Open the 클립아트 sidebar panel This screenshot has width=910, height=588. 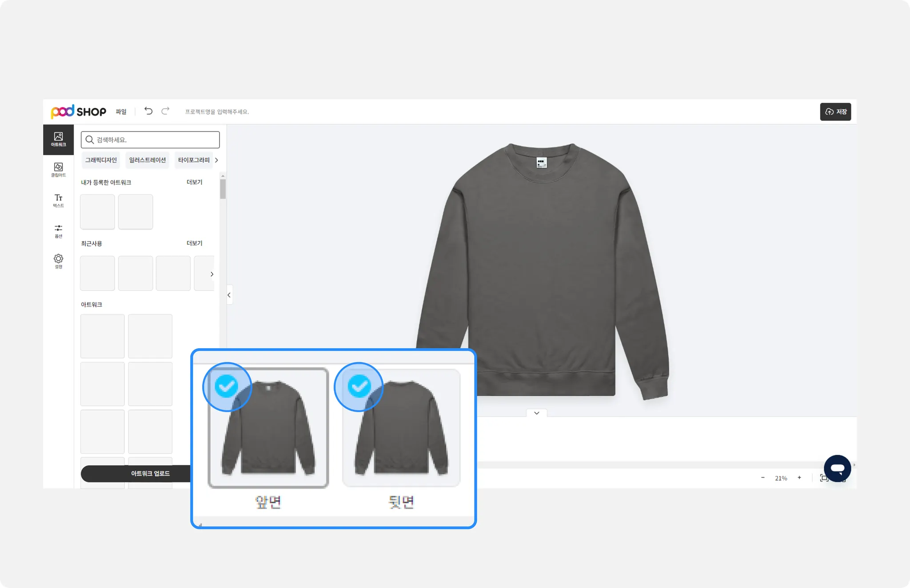point(58,170)
